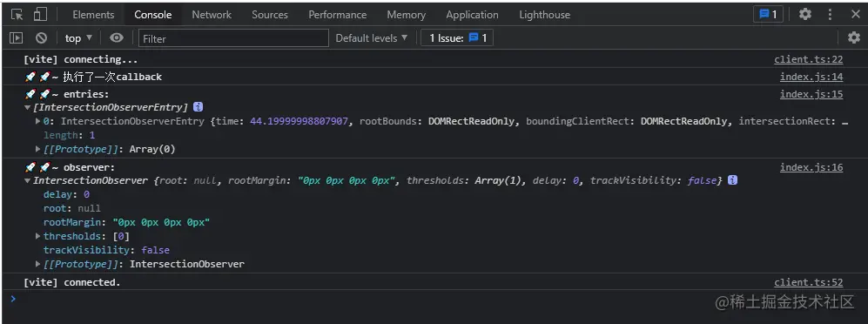Expand entry 0 IntersectionObserverEntry
868x324 pixels.
(x=38, y=121)
